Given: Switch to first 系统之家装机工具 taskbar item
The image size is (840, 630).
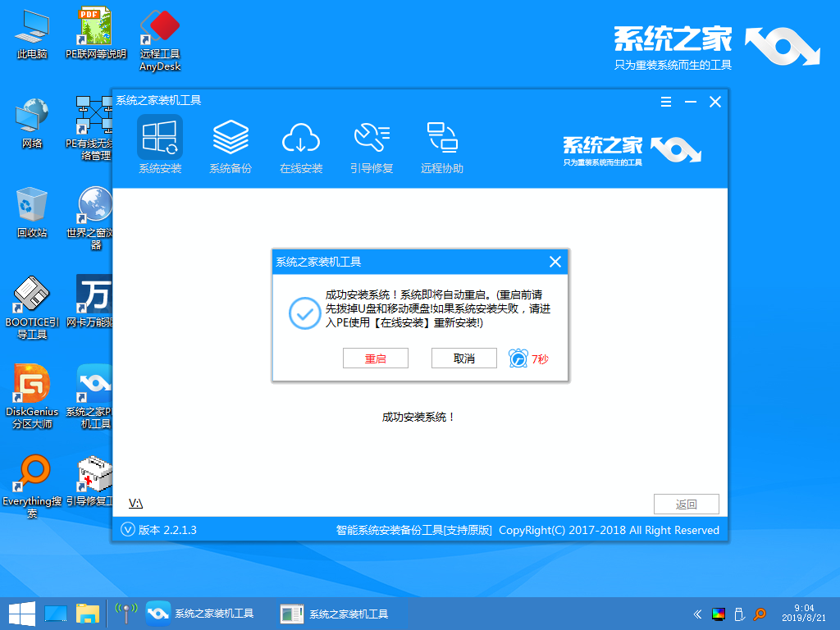Looking at the screenshot, I should pyautogui.click(x=200, y=614).
